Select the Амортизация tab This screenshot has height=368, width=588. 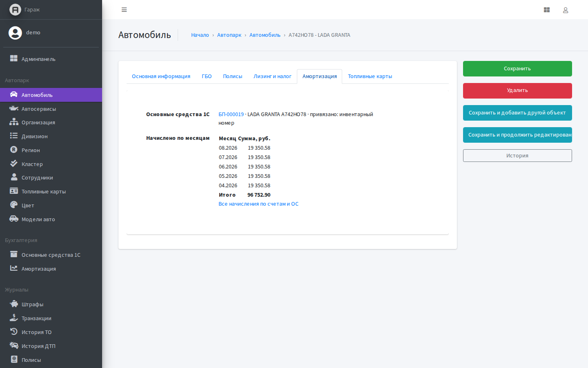tap(320, 76)
